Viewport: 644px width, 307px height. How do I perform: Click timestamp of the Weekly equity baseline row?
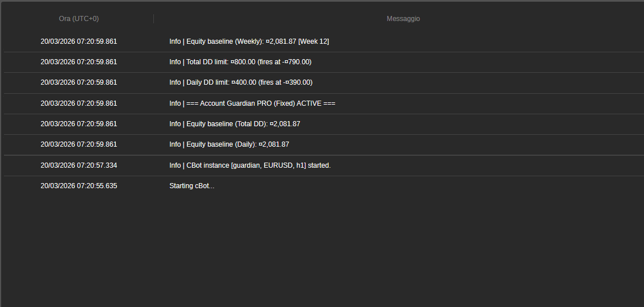tap(79, 42)
